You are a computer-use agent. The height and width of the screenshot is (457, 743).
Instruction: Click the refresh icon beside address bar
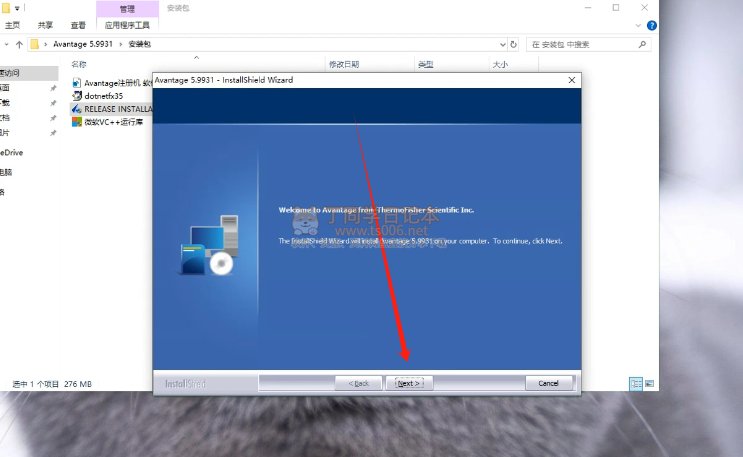pos(513,44)
